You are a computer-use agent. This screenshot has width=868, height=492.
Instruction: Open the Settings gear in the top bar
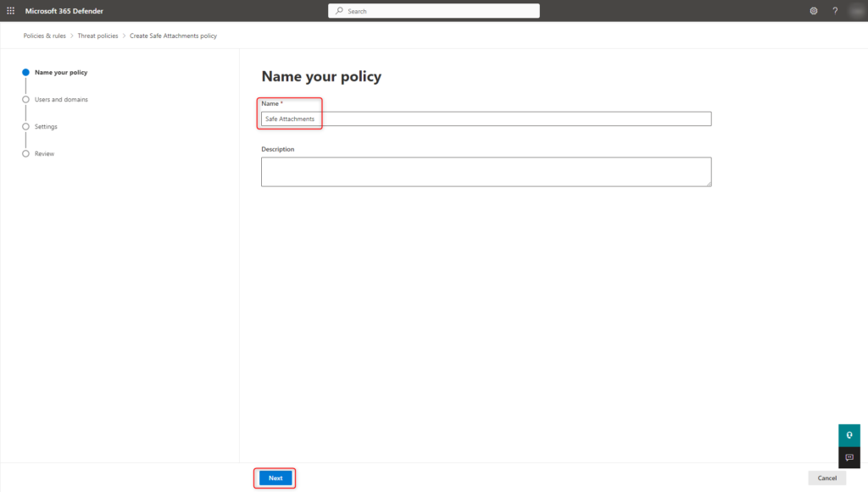[814, 10]
